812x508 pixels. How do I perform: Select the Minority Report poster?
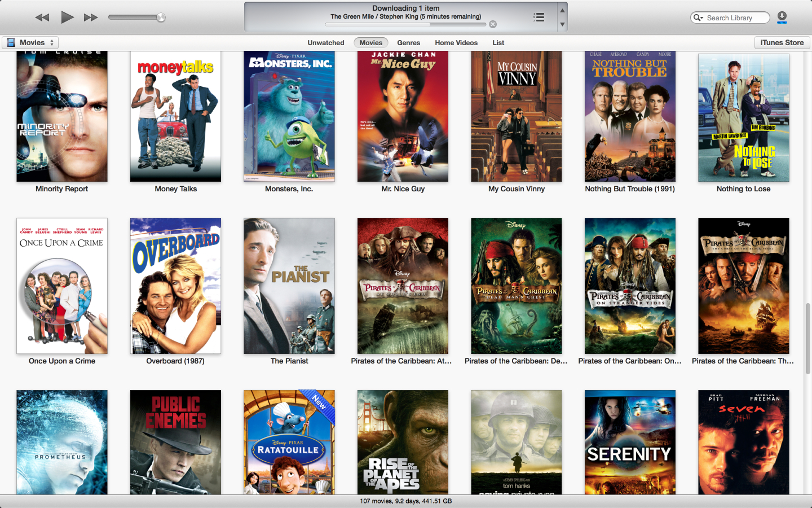(x=62, y=116)
